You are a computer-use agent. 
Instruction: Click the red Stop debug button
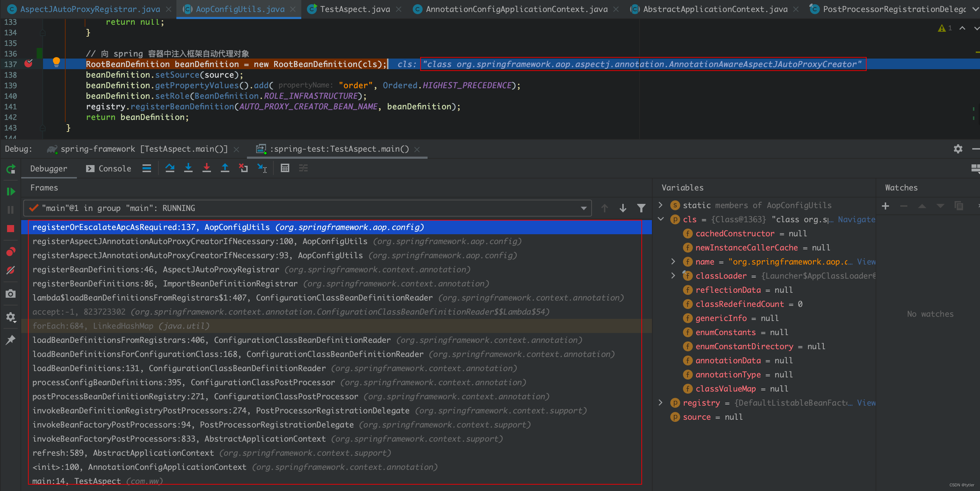click(x=11, y=229)
